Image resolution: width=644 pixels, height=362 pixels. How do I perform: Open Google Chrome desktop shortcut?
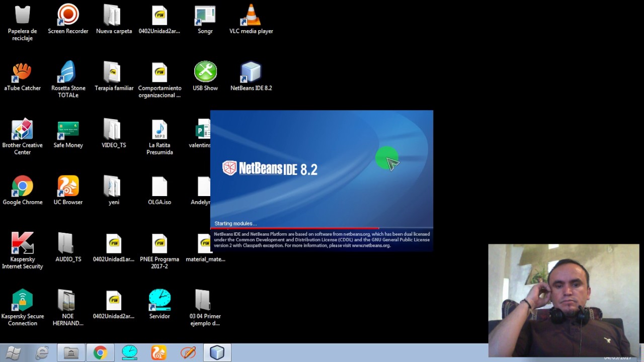23,191
